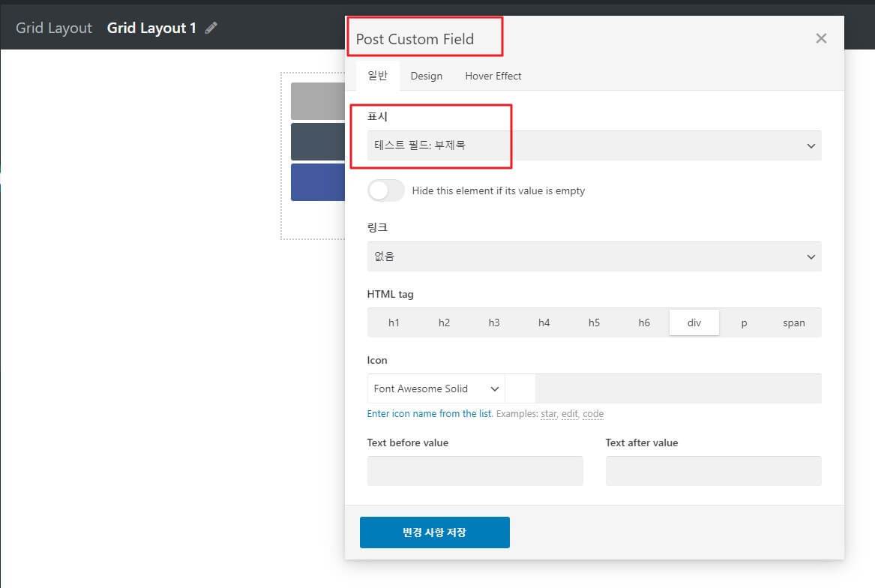This screenshot has width=875, height=588.
Task: Click the 변경 사항 저장 save button
Action: tap(435, 532)
